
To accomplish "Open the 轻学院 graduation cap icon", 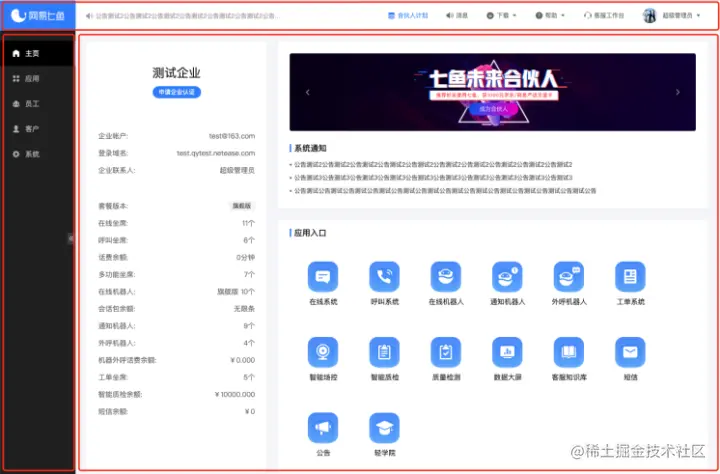I will (x=384, y=428).
